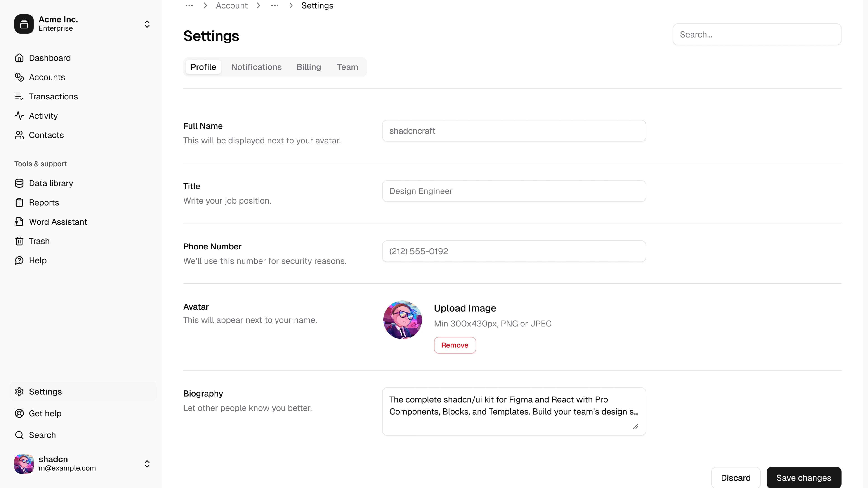This screenshot has width=868, height=488.
Task: Open the Billing settings tab
Action: tap(309, 67)
